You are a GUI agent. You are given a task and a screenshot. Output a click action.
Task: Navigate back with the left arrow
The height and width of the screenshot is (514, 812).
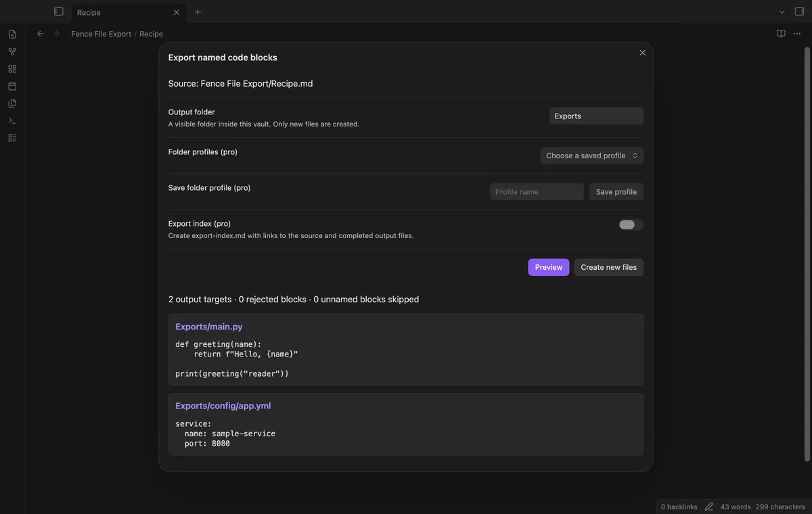40,34
